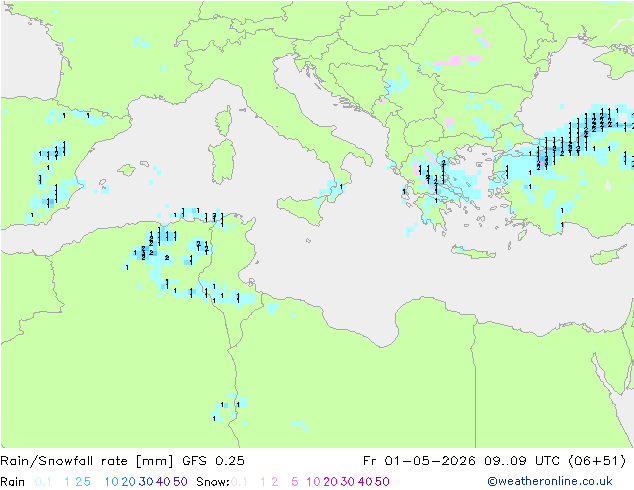Select the 30 value in Snow legend
The image size is (634, 490).
point(348,482)
